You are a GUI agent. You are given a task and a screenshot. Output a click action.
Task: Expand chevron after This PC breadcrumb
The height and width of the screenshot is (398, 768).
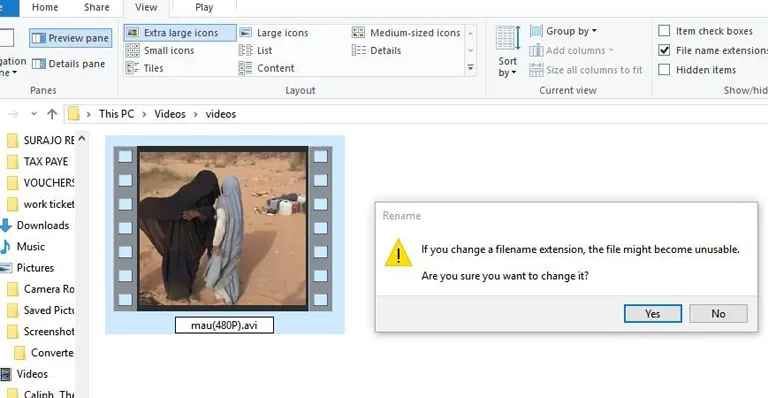(144, 115)
